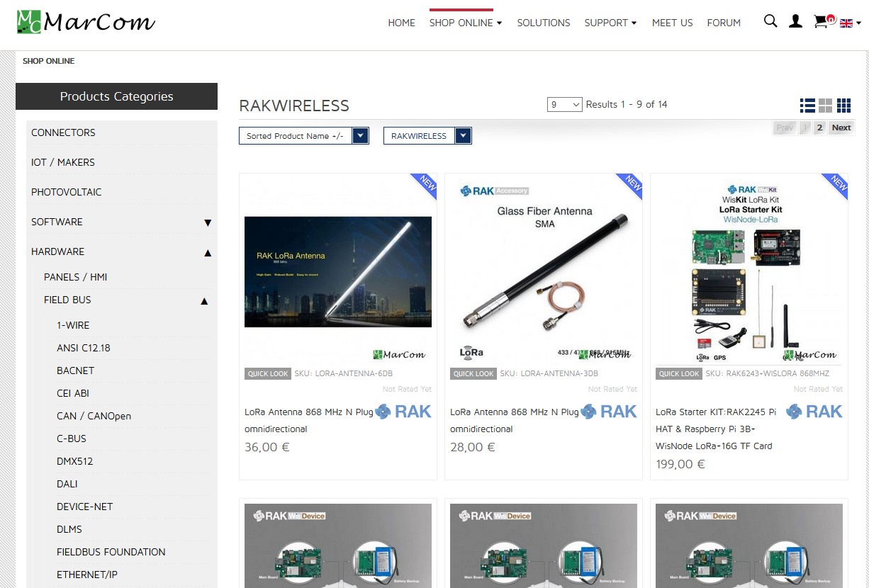The width and height of the screenshot is (869, 588).
Task: Open the MEET US page
Action: tap(673, 23)
